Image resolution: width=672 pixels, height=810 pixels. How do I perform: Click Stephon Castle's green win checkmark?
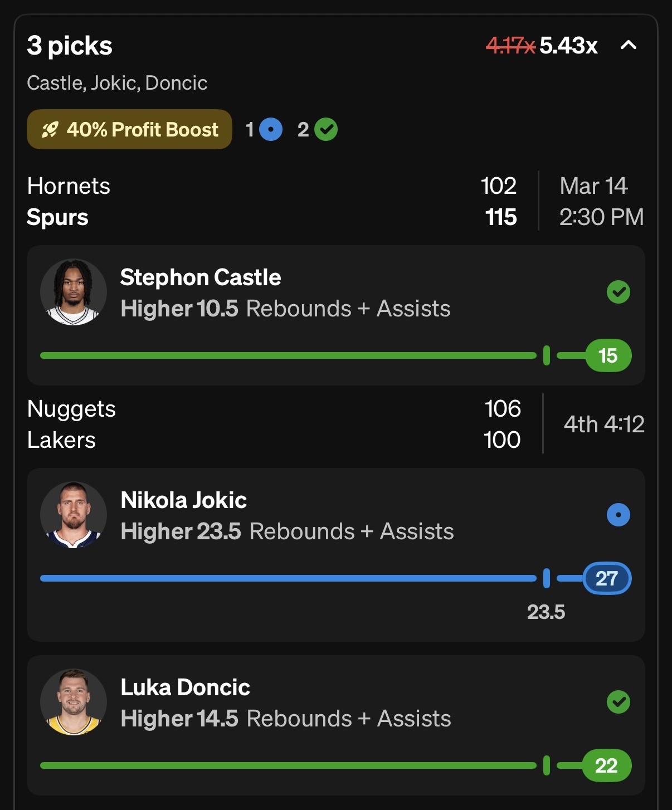pyautogui.click(x=618, y=292)
